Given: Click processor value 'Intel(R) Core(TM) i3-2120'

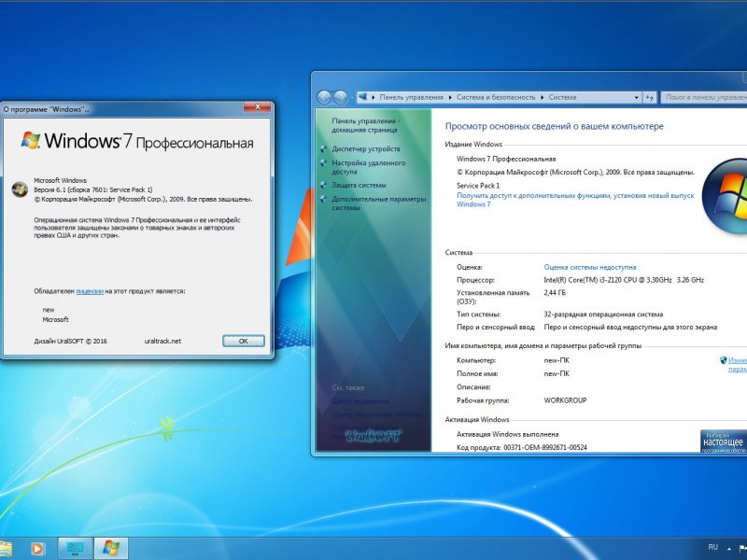Looking at the screenshot, I should pyautogui.click(x=624, y=280).
